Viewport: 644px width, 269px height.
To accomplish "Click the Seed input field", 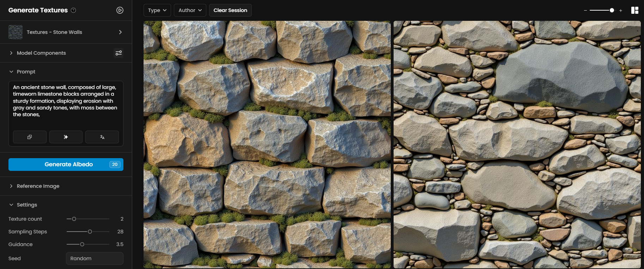I will tap(95, 258).
